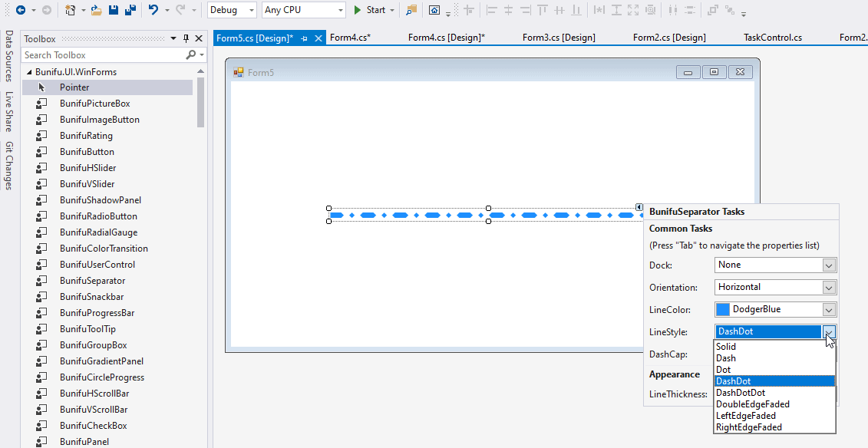The height and width of the screenshot is (448, 868).
Task: Click the New Project icon
Action: [x=70, y=10]
